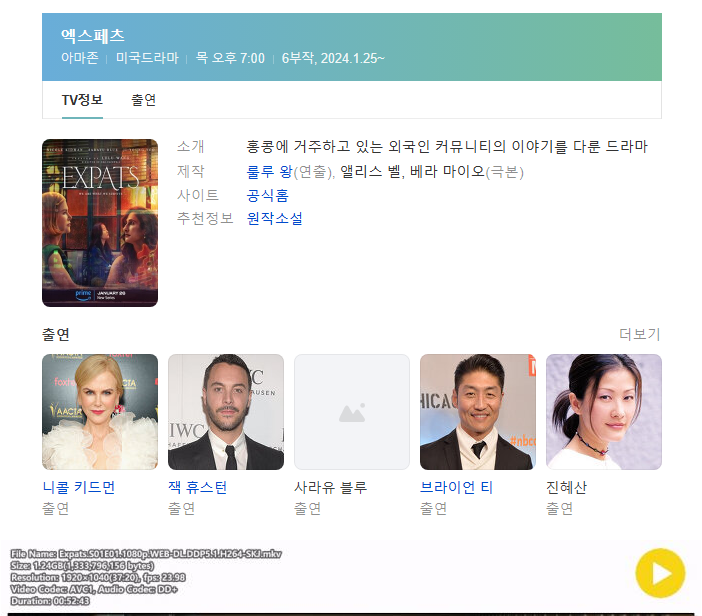Switch to the 출연 tab
This screenshot has height=616, width=702.
click(x=143, y=100)
